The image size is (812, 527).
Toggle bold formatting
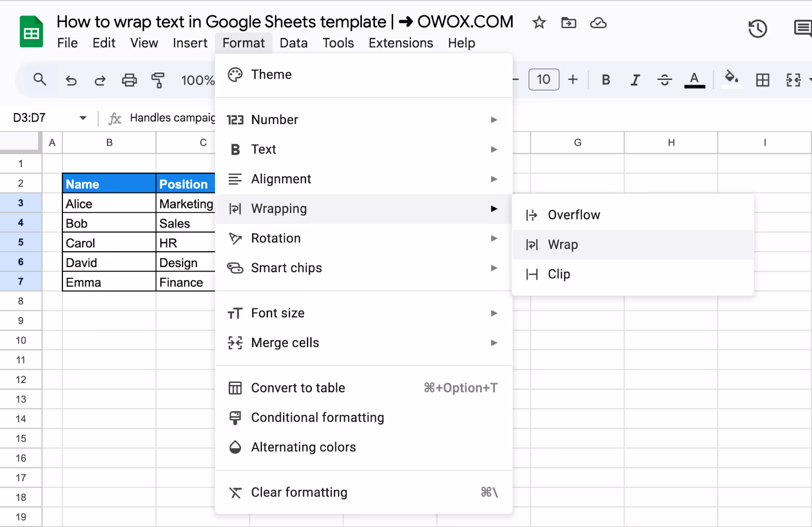(605, 80)
